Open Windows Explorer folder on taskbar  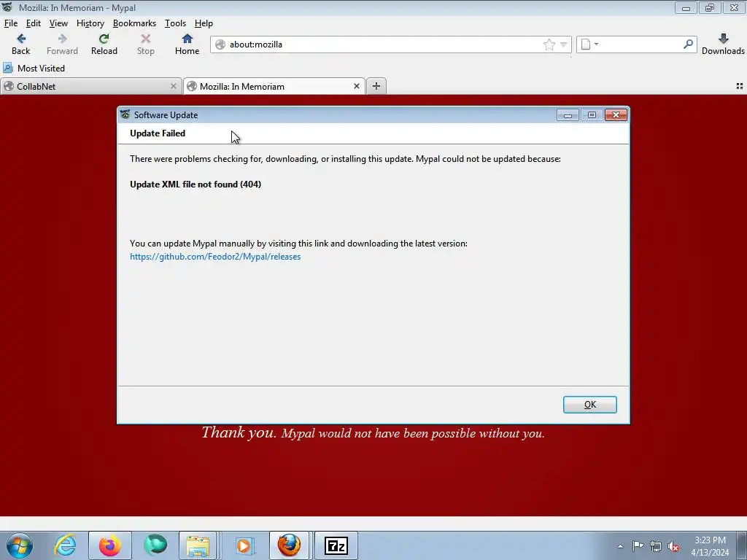point(198,545)
